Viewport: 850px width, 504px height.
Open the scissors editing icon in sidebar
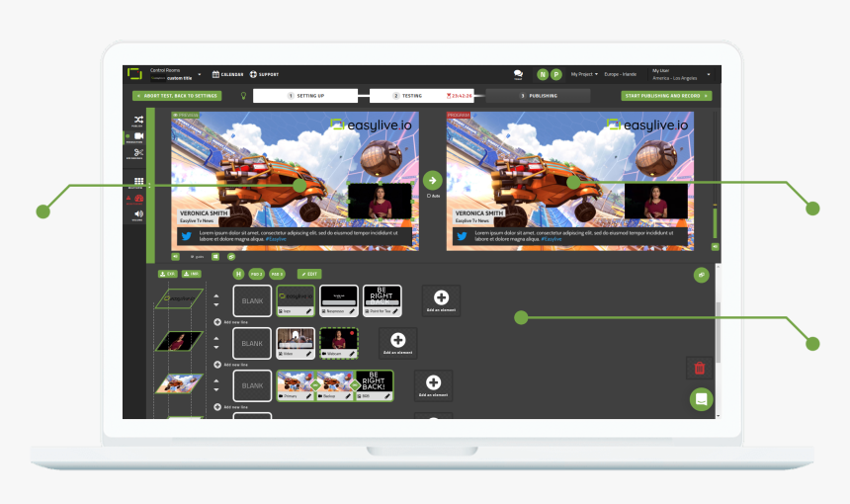[138, 153]
